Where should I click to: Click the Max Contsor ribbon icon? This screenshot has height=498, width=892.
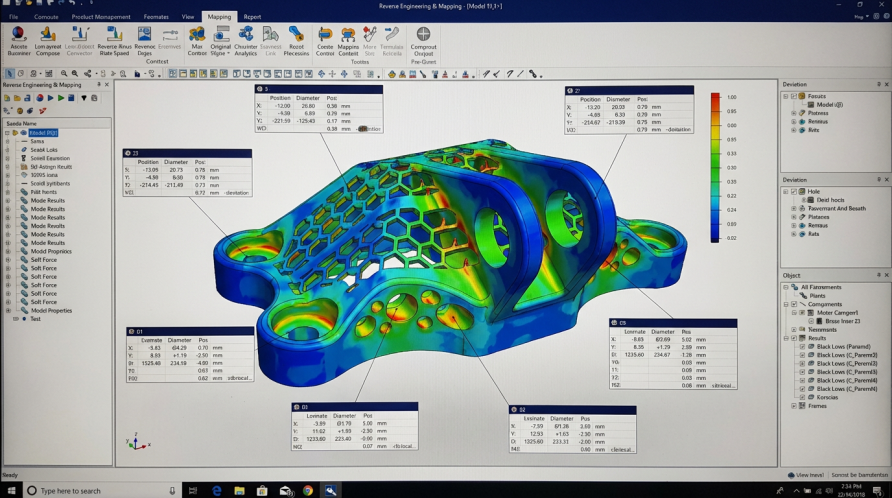(197, 34)
